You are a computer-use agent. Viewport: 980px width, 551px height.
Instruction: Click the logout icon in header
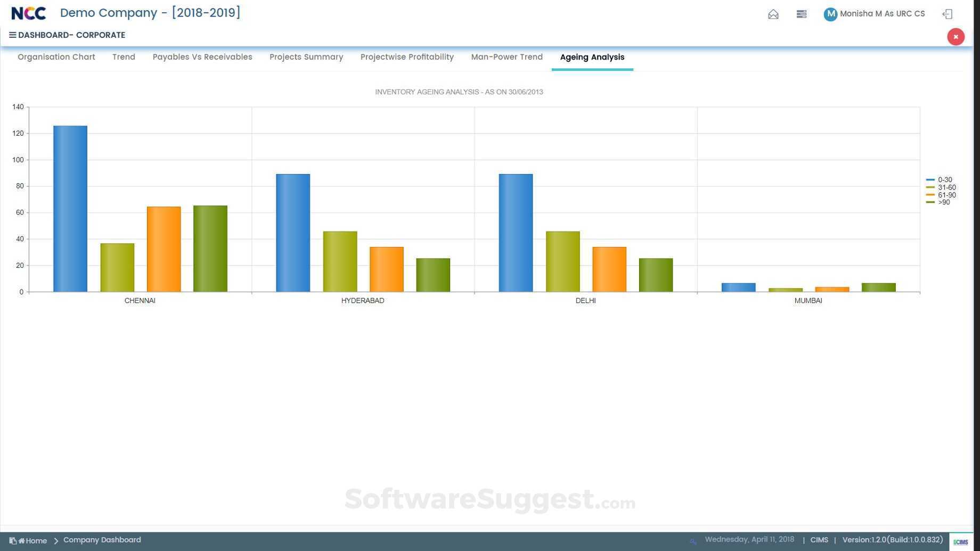(948, 14)
